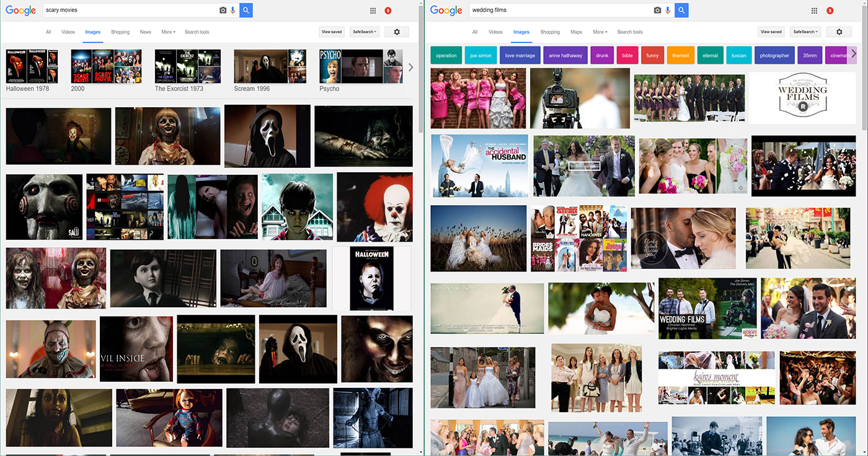Click View saved in scary movies window
The width and height of the screenshot is (868, 456).
[332, 32]
